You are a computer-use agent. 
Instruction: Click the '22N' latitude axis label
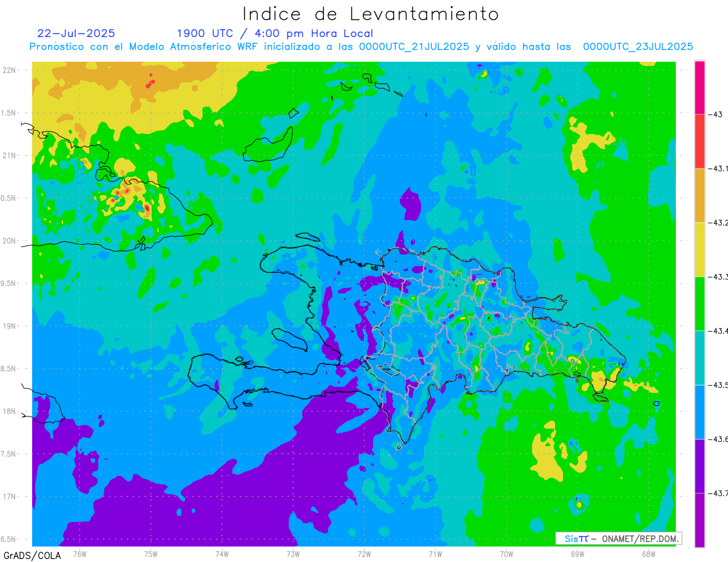tap(9, 70)
